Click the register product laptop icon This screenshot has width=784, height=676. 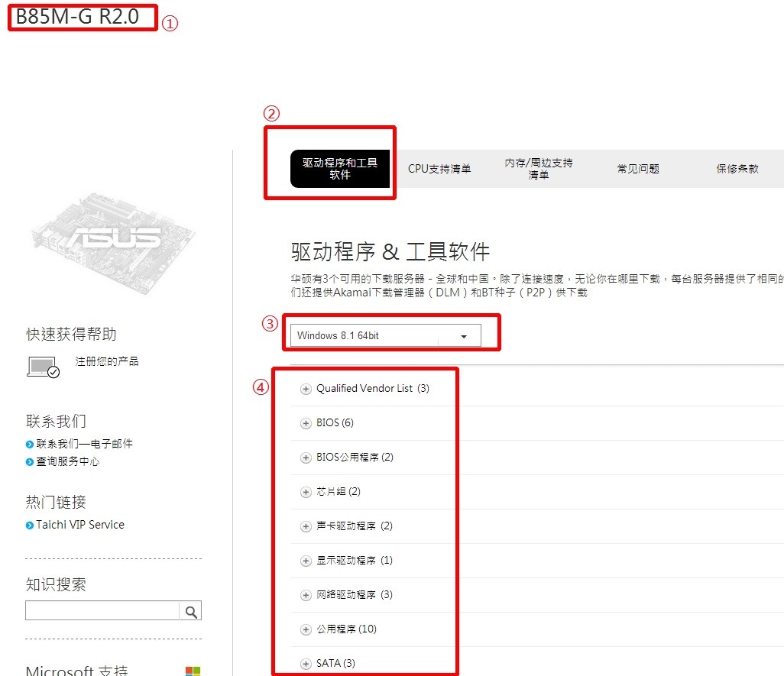pos(43,367)
